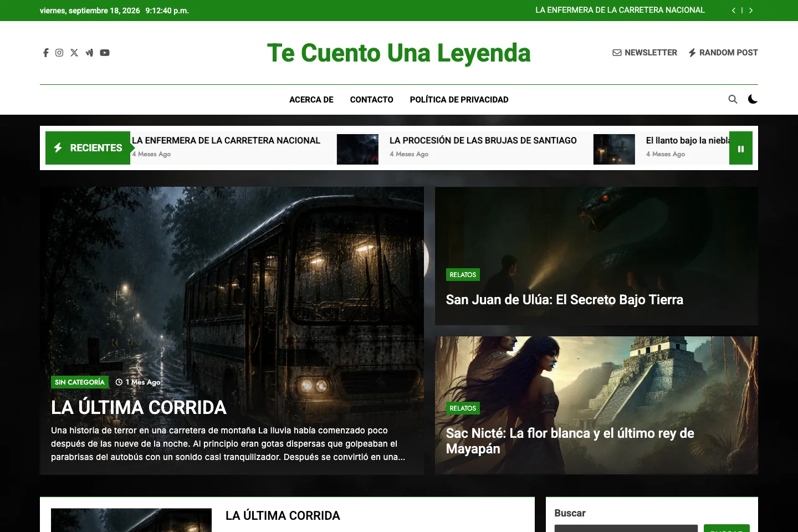Open ticker story El llanto bajo la niebla
798x532 pixels.
click(688, 141)
